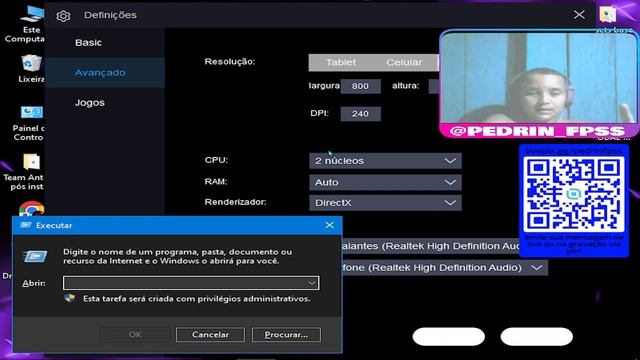Click the left white button in Definições
Screen dimensions: 640x360
449,337
